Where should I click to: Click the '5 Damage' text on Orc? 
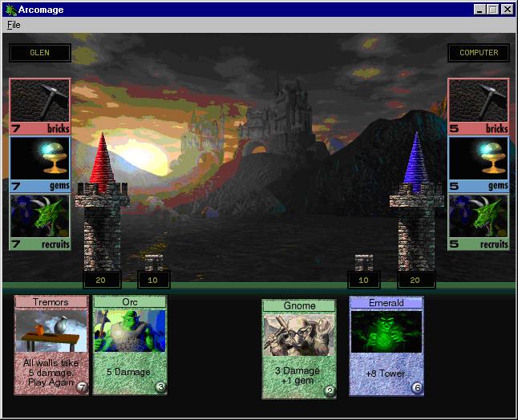pos(128,372)
